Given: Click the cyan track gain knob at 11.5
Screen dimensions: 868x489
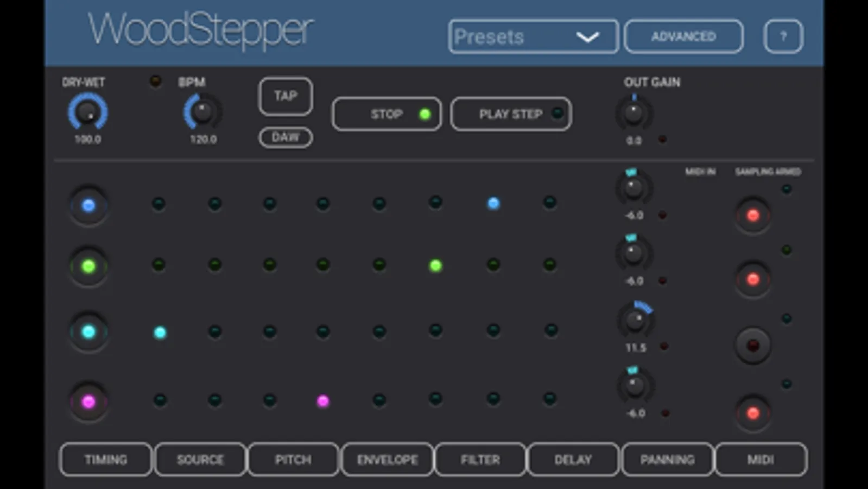Looking at the screenshot, I should tap(635, 319).
